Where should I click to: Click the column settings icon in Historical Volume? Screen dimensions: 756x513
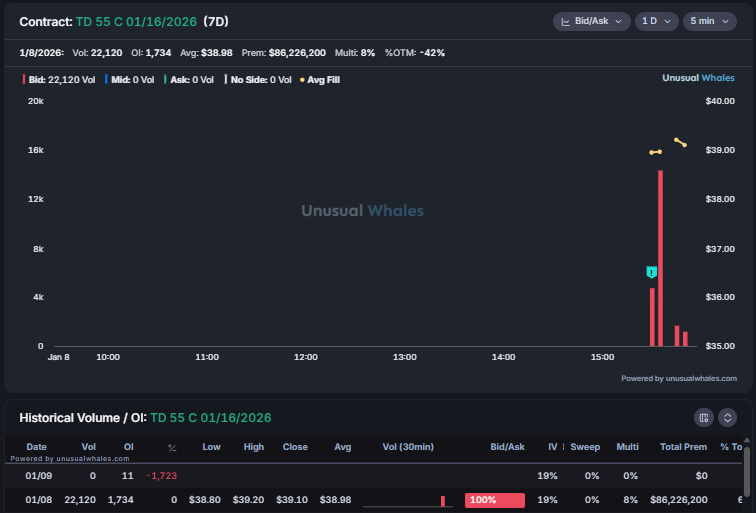(x=703, y=418)
